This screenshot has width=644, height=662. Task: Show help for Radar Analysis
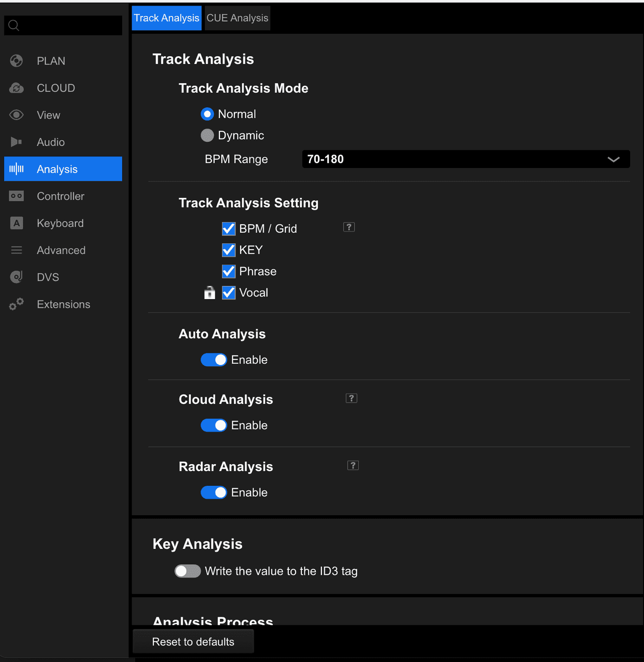coord(353,465)
